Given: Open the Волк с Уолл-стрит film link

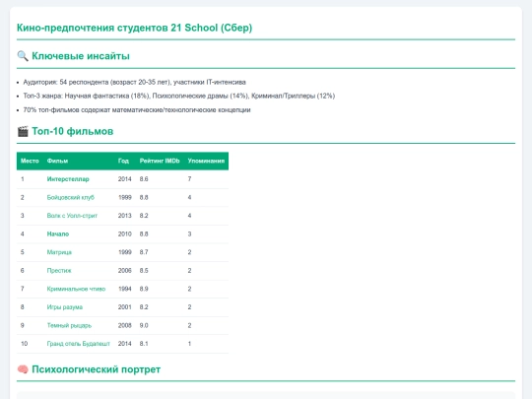Looking at the screenshot, I should [72, 216].
